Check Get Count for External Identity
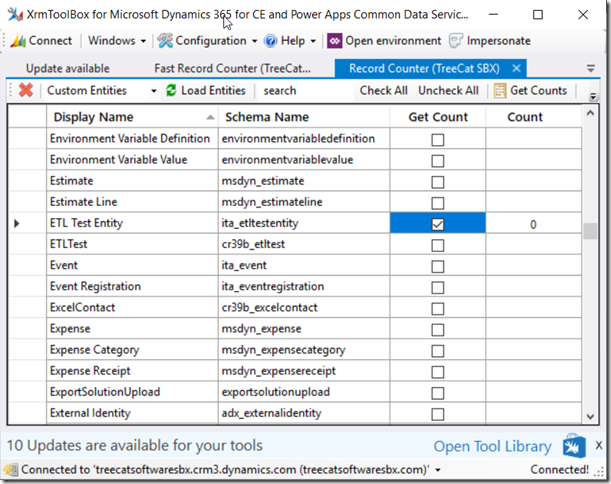This screenshot has height=484, width=611. point(438,414)
